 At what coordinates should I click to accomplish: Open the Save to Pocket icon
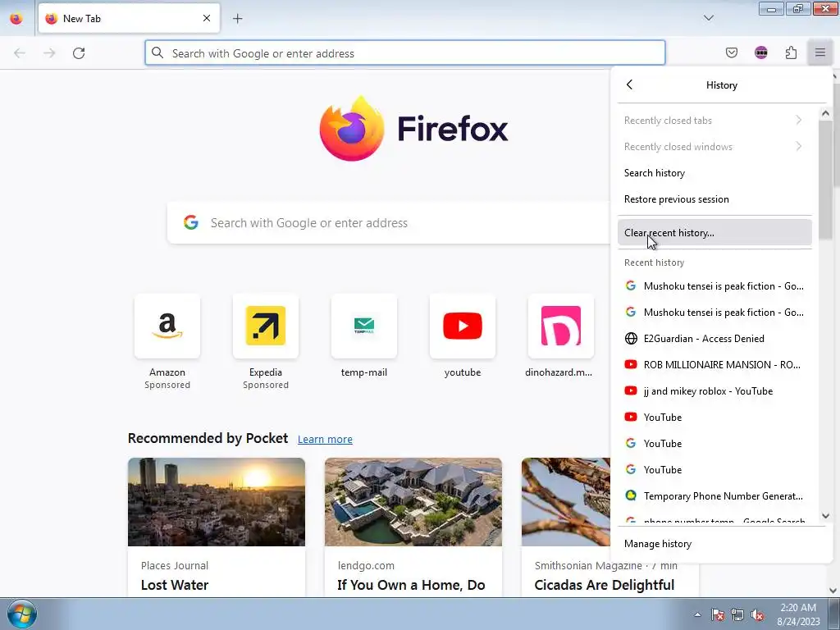coord(731,52)
